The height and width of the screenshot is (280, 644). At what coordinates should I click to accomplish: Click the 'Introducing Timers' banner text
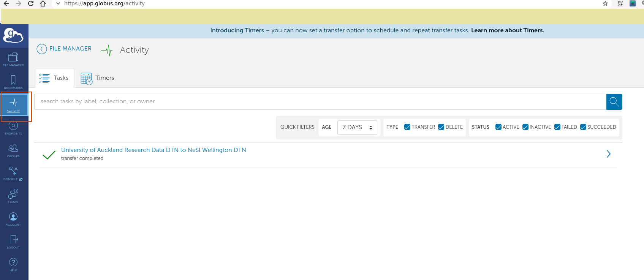pos(237,30)
